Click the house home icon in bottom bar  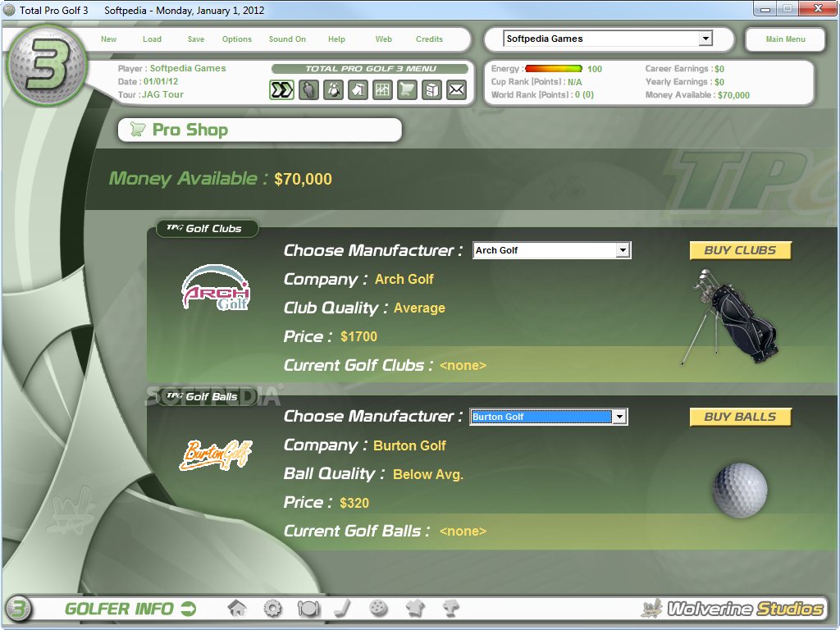[237, 609]
